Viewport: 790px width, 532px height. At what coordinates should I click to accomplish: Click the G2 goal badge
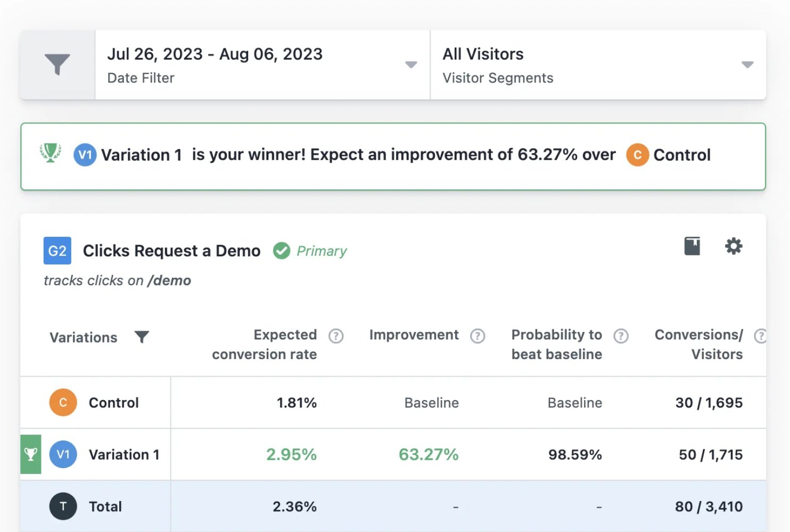pos(57,251)
